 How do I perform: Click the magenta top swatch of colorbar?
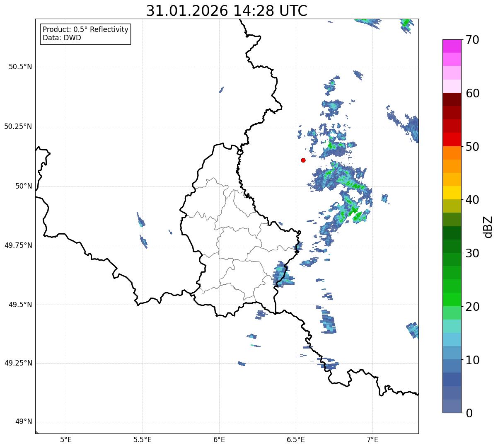click(452, 46)
